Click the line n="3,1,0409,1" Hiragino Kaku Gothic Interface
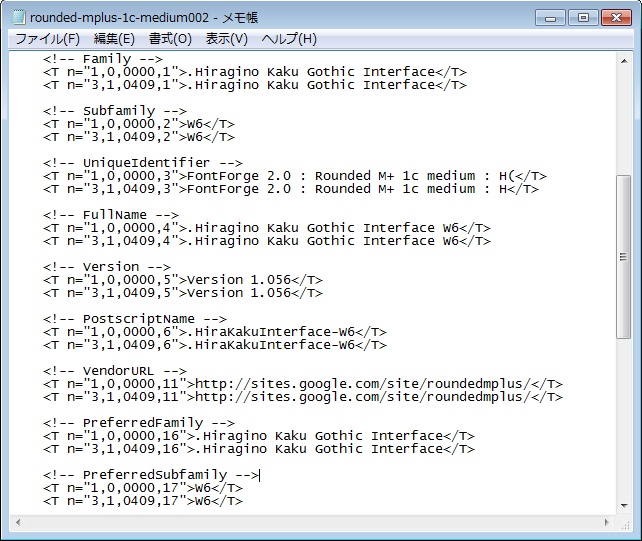This screenshot has width=642, height=541. click(255, 85)
